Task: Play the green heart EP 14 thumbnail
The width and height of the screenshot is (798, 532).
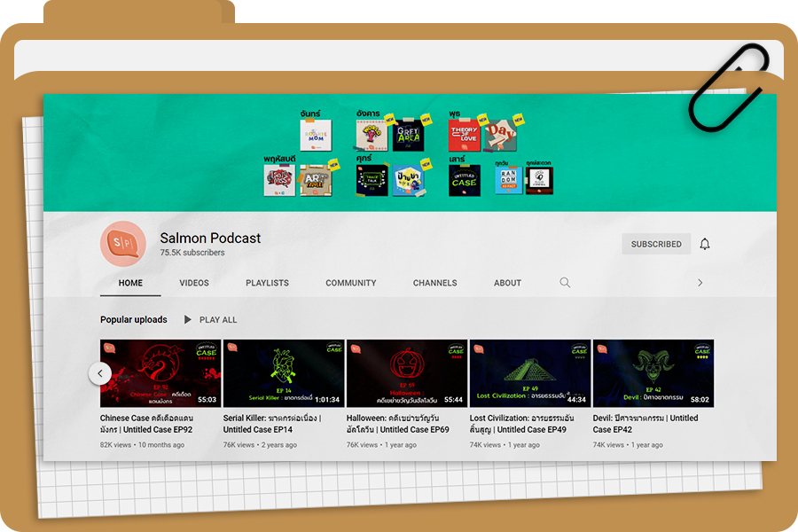Action: [284, 373]
